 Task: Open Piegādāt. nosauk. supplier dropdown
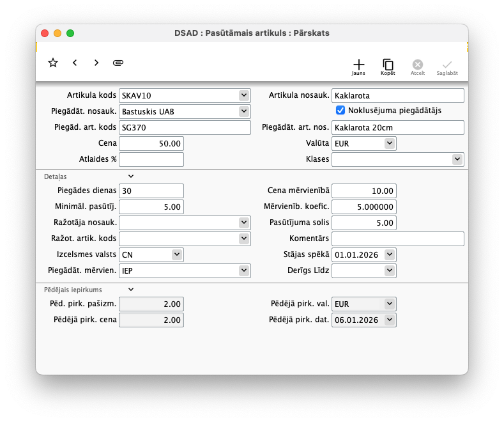[243, 111]
